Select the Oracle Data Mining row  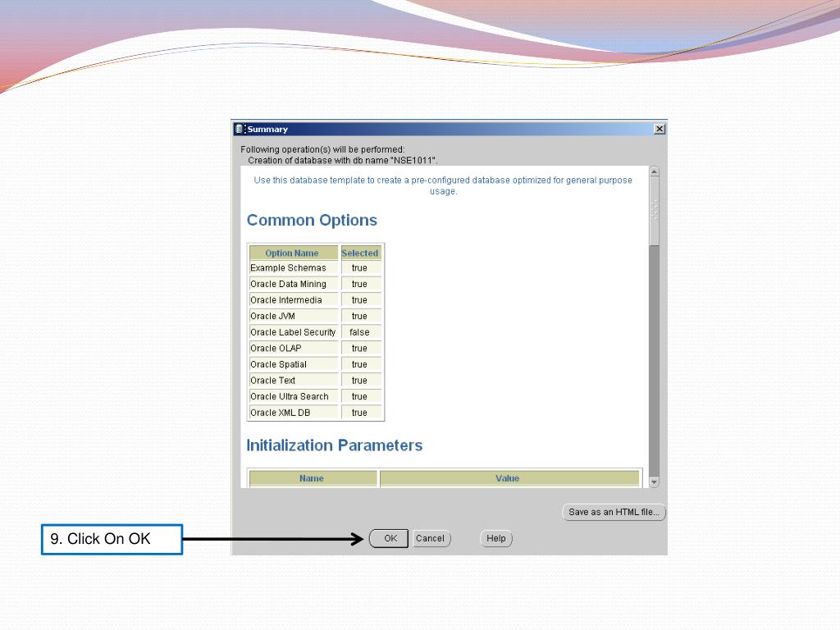[x=316, y=284]
